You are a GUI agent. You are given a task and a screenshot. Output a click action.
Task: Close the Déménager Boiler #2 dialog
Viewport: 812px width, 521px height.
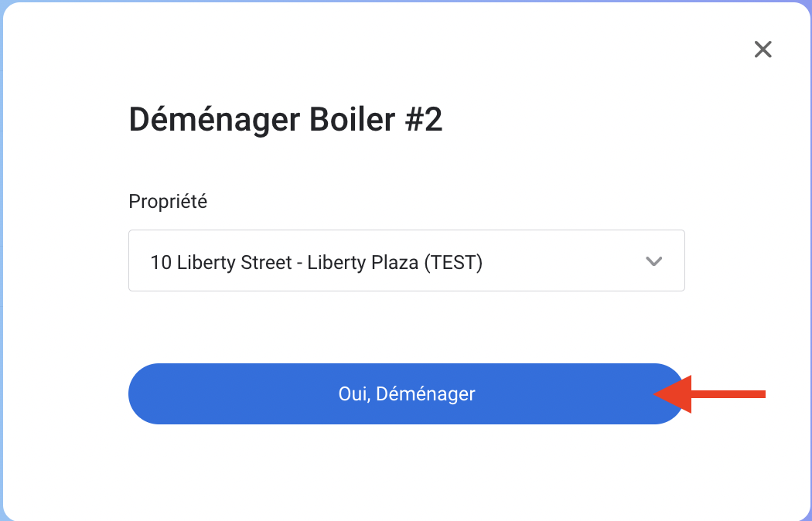[x=763, y=50]
